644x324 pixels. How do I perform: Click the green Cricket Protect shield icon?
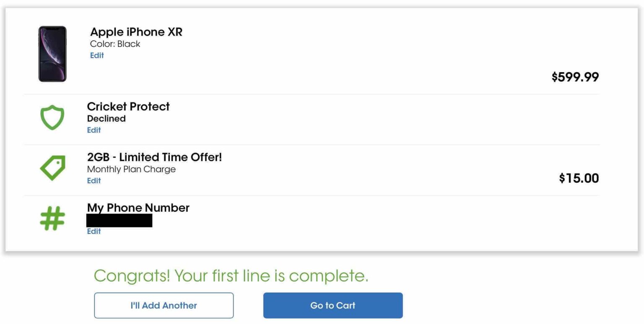[x=52, y=118]
